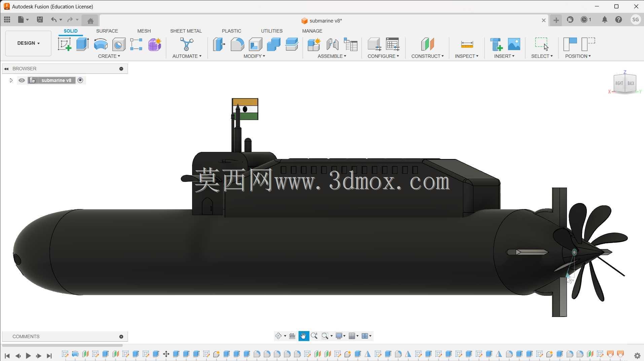Click the Save icon

[40, 20]
